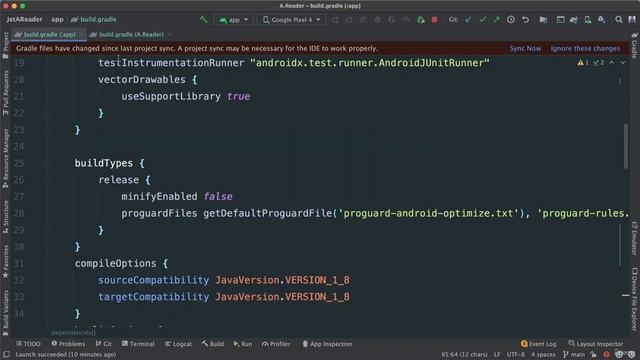The height and width of the screenshot is (360, 640).
Task: Close the build.gradle (A.Reader) tab
Action: pos(169,35)
